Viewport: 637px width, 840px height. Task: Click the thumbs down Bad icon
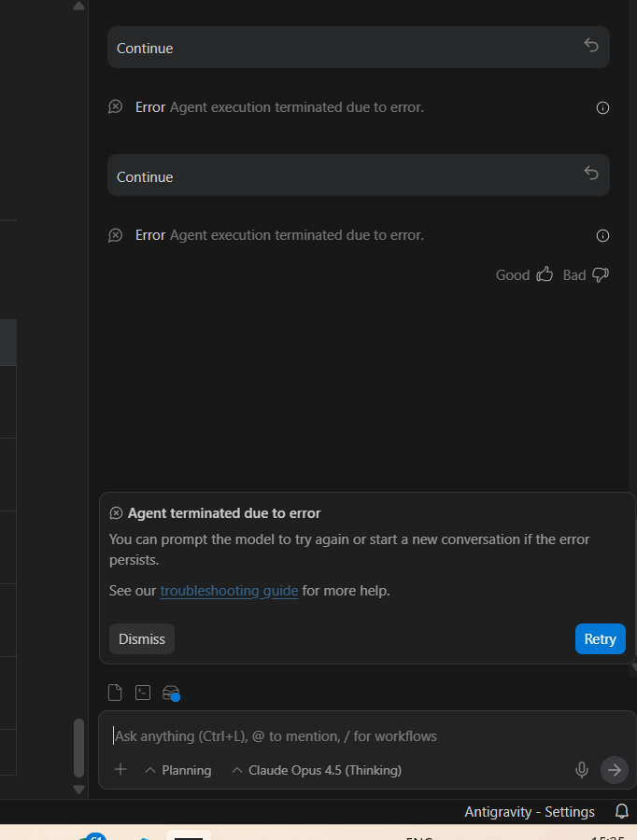601,274
